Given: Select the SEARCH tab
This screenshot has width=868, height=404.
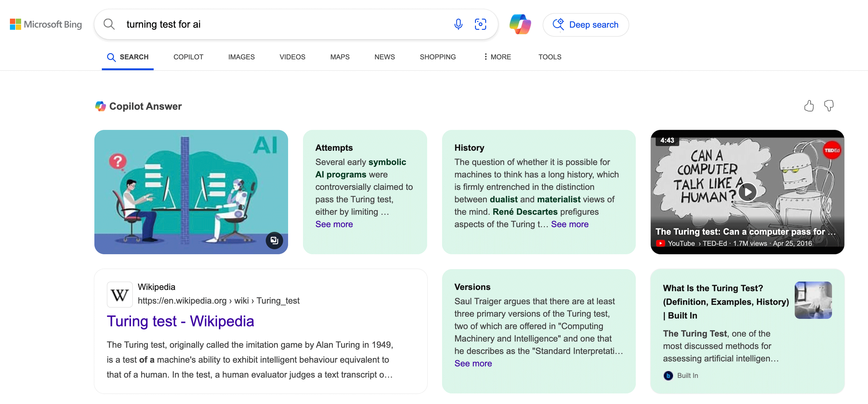Looking at the screenshot, I should click(128, 57).
